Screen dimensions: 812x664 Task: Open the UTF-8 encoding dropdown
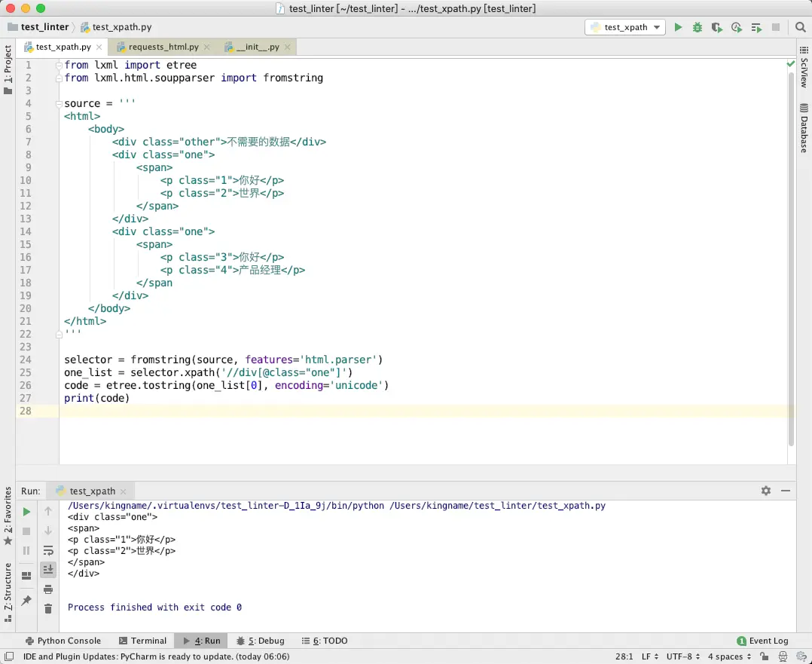(x=683, y=656)
